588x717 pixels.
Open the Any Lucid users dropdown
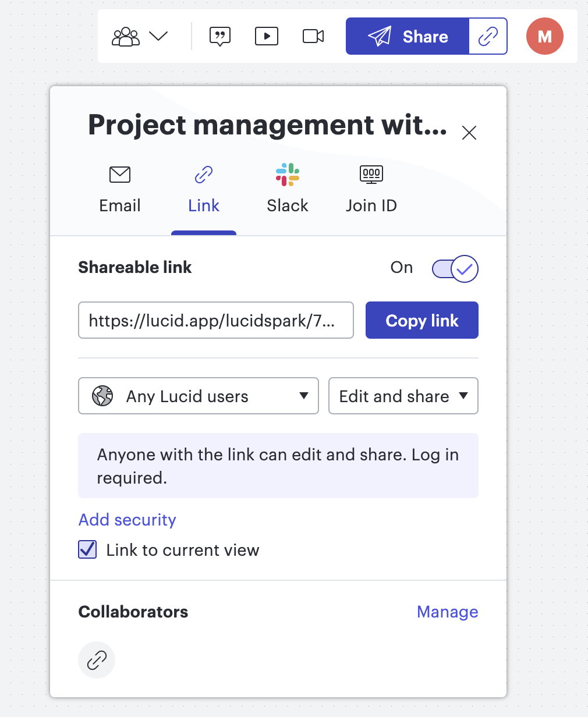tap(199, 396)
